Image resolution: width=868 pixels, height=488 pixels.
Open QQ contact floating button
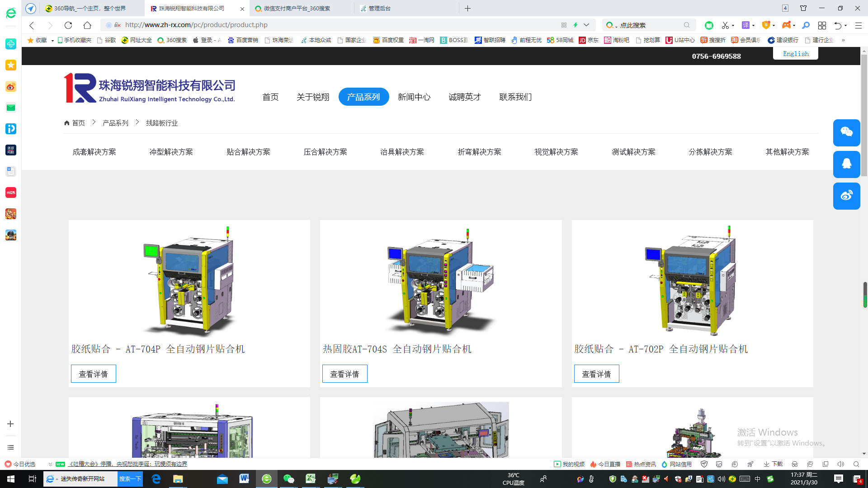pyautogui.click(x=846, y=164)
